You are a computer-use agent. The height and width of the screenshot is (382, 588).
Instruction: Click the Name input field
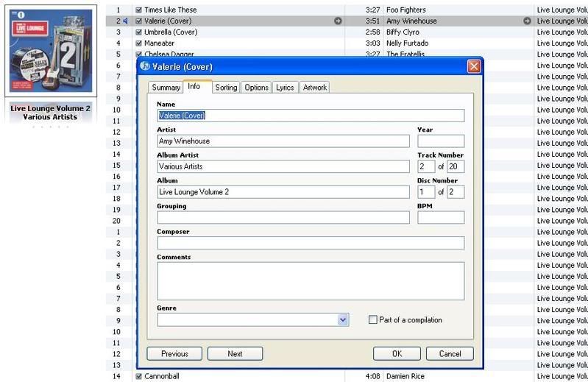311,116
